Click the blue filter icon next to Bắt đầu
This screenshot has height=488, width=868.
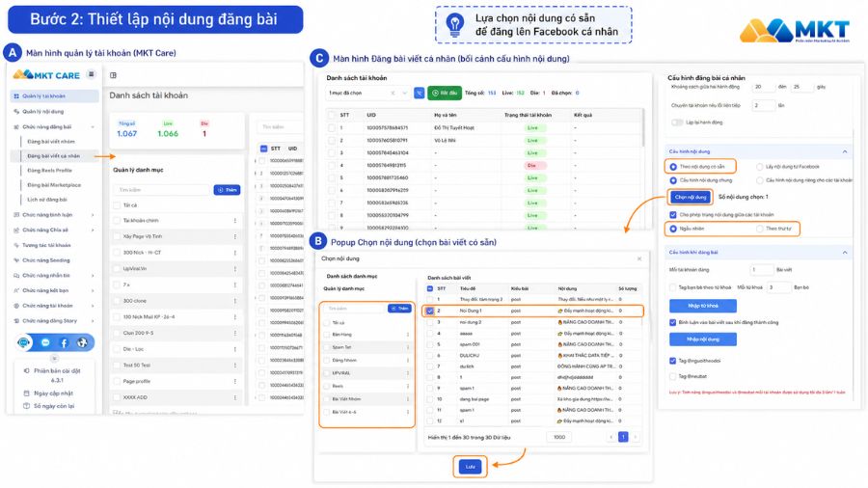pos(420,93)
